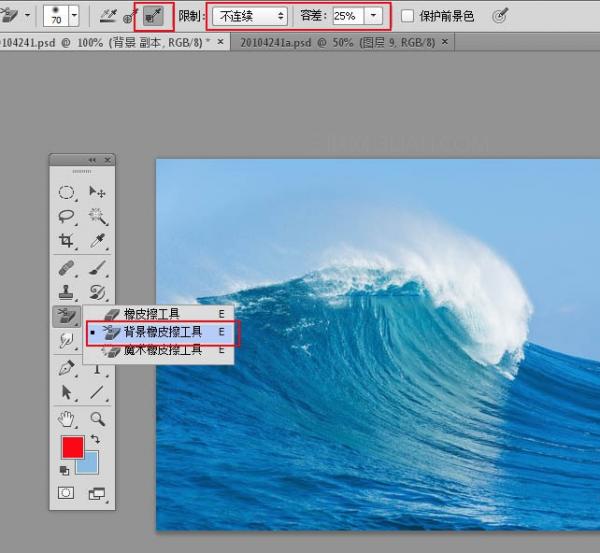Open the tool preset picker arrow

tap(28, 16)
